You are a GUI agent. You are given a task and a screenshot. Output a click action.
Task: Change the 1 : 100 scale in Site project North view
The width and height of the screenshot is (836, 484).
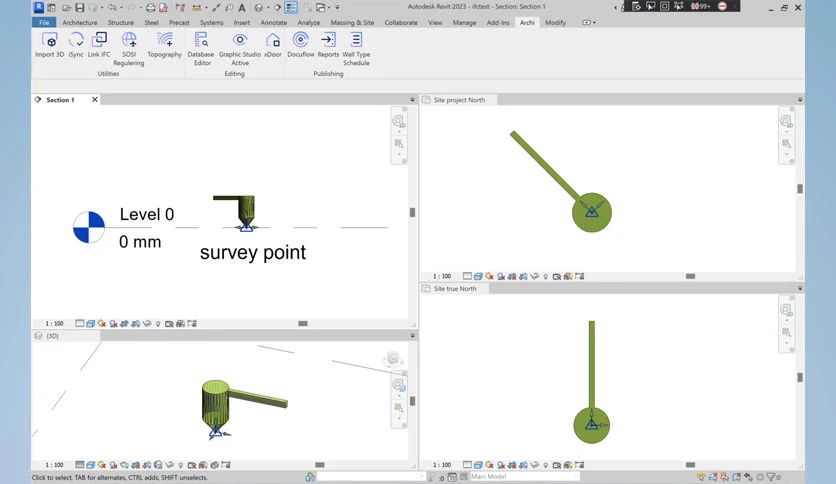442,276
